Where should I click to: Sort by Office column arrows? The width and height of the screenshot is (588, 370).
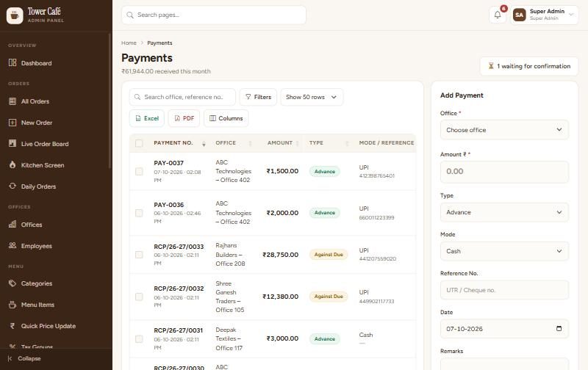[250, 143]
